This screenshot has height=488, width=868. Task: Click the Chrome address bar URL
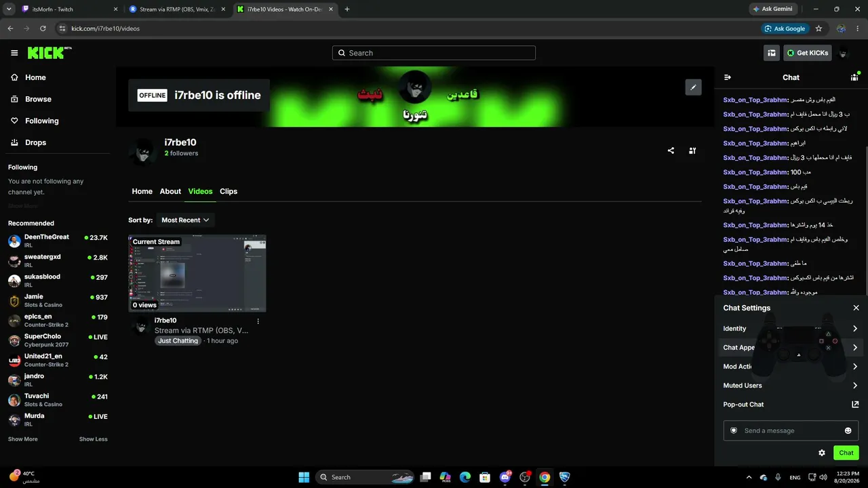pyautogui.click(x=106, y=28)
